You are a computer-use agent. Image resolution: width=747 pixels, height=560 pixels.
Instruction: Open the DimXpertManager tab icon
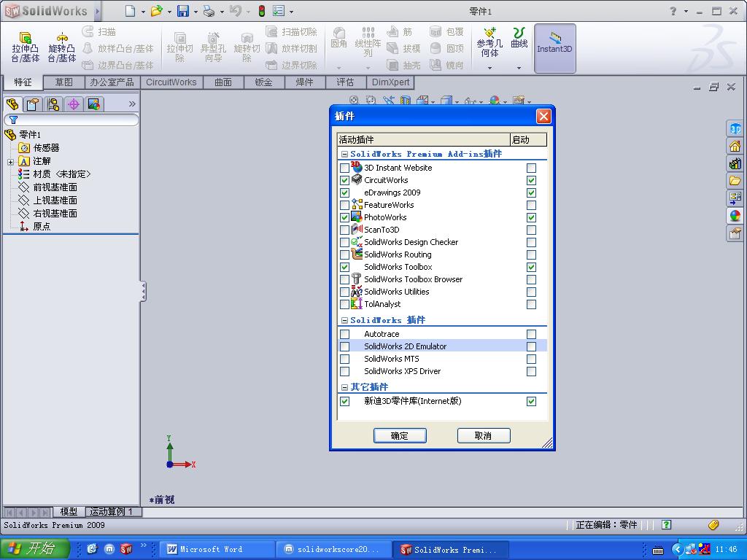(x=74, y=104)
